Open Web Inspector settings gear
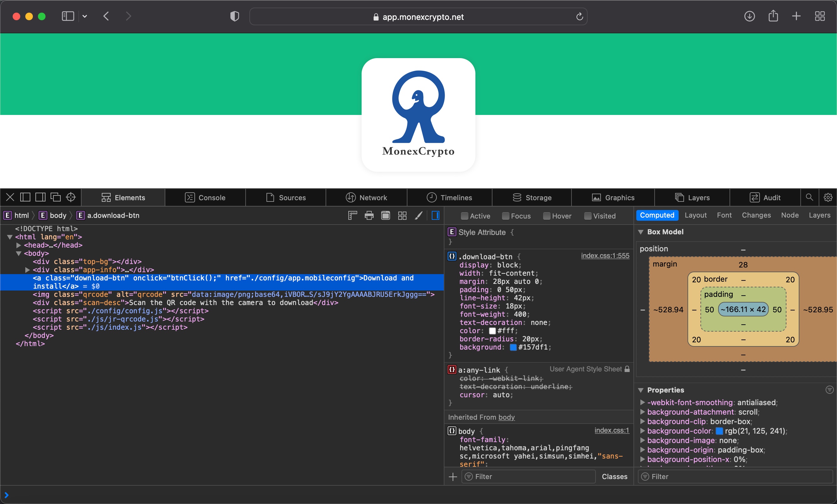The width and height of the screenshot is (837, 504). click(828, 197)
